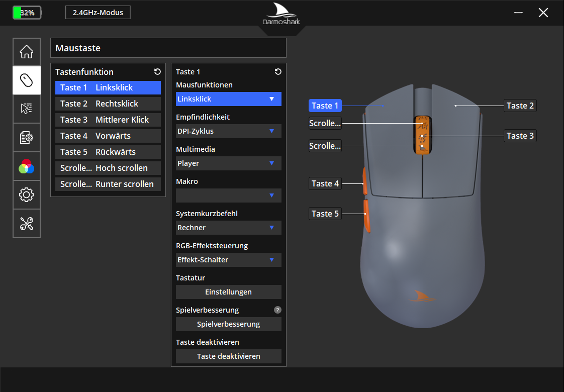Click the battery level indicator
Screen dimensions: 564x392
(27, 13)
